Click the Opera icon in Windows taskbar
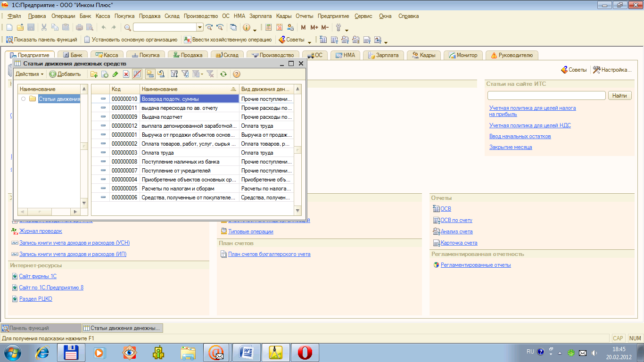The image size is (644, 362). pyautogui.click(x=305, y=352)
